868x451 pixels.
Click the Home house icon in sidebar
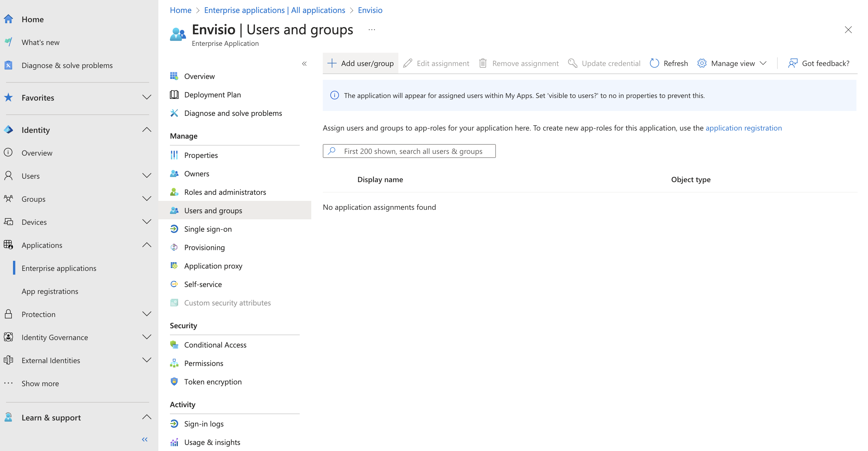pyautogui.click(x=8, y=19)
